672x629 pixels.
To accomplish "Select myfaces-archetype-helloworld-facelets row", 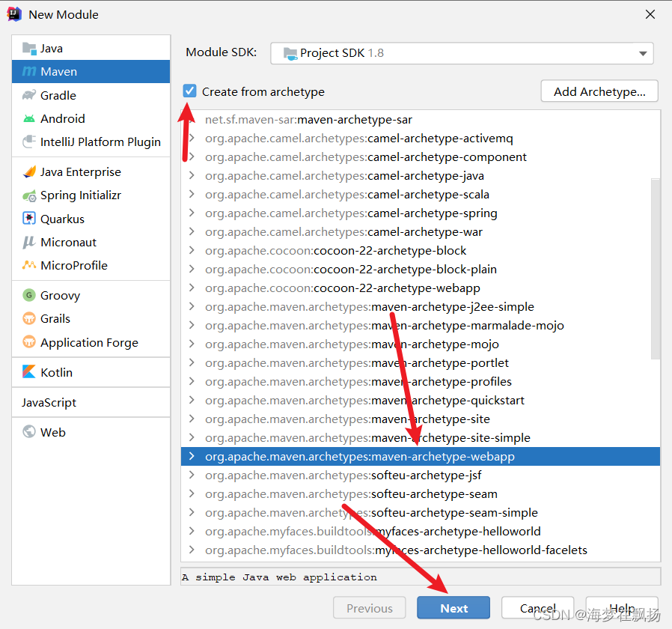I will [421, 550].
